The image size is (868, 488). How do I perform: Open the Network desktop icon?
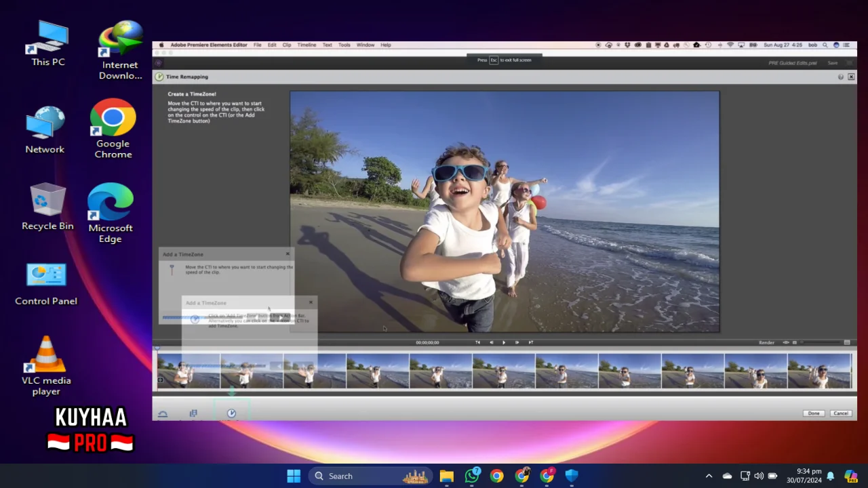coord(45,129)
